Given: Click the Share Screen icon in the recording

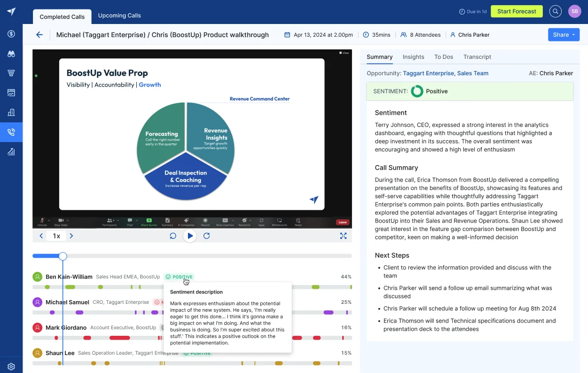Looking at the screenshot, I should [x=149, y=222].
